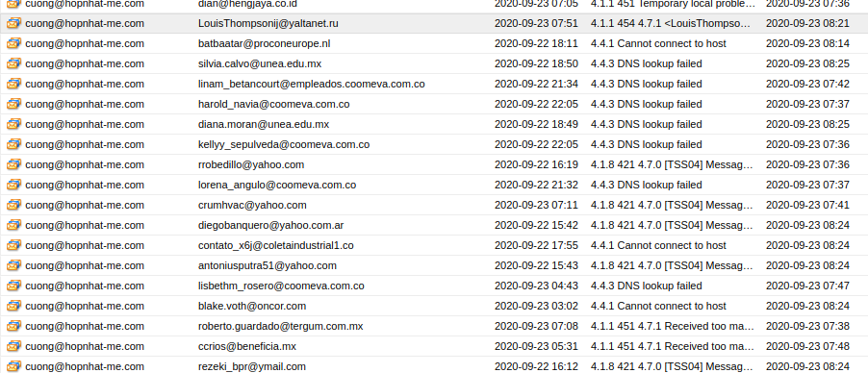Screen dimensions: 868x373
Task: Select recipient ccrios@beneficia.mx
Action: [247, 346]
